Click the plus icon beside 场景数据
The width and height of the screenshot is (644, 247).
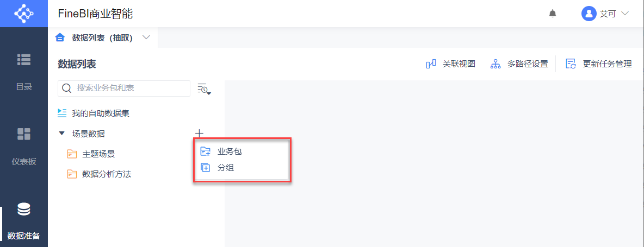[199, 133]
